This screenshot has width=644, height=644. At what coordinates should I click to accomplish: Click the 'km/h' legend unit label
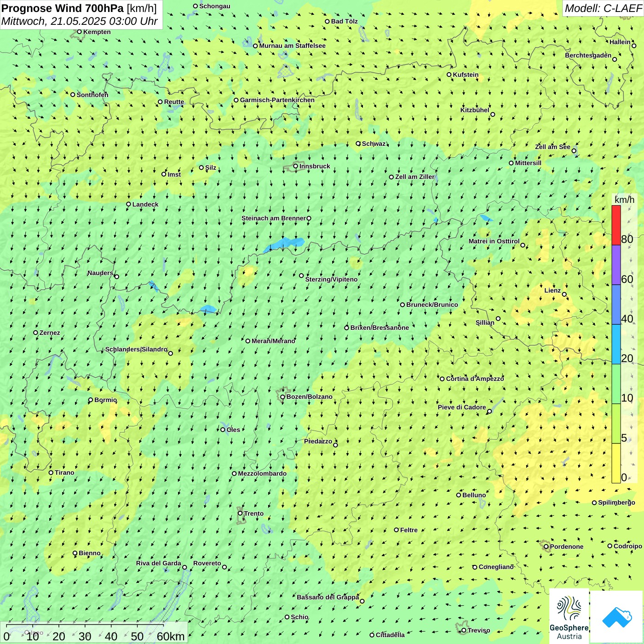624,200
